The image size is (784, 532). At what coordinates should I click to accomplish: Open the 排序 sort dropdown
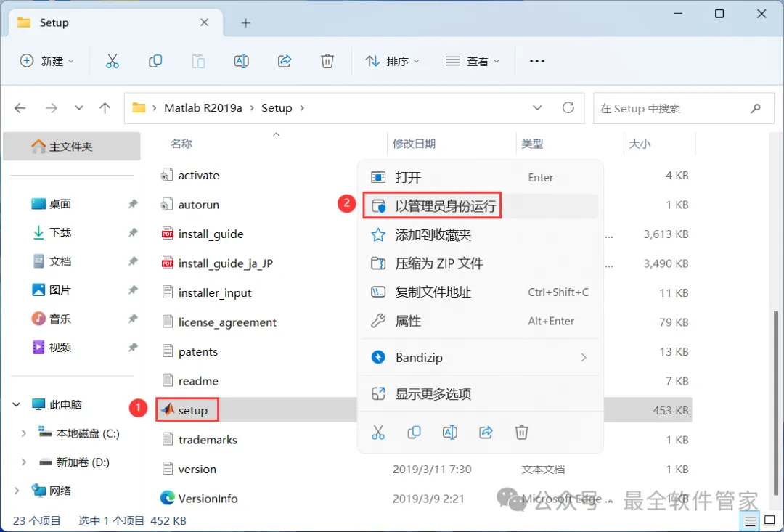point(393,61)
